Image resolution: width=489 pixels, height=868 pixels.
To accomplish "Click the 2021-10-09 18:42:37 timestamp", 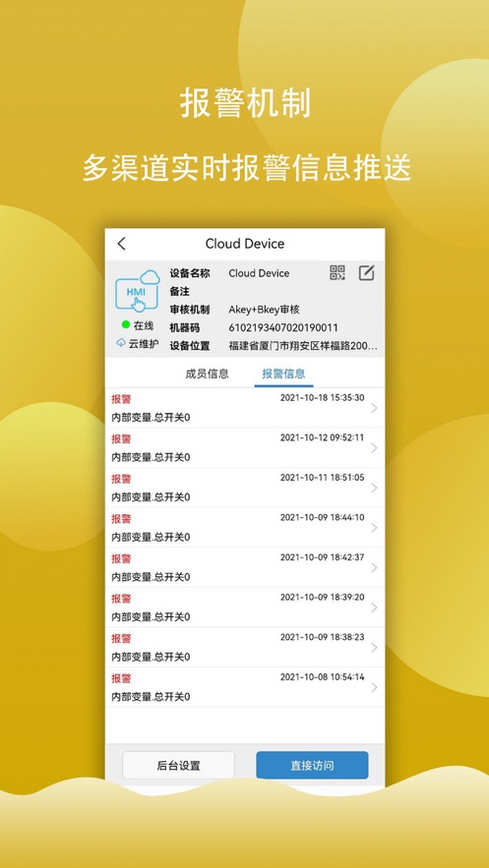I will click(323, 557).
